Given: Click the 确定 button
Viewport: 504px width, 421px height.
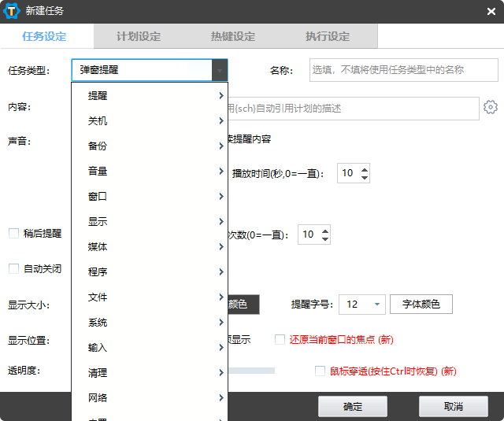Looking at the screenshot, I should click(353, 407).
